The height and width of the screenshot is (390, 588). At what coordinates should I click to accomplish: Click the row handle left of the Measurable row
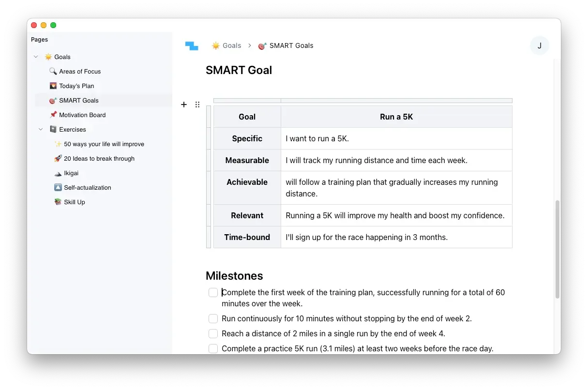[209, 160]
